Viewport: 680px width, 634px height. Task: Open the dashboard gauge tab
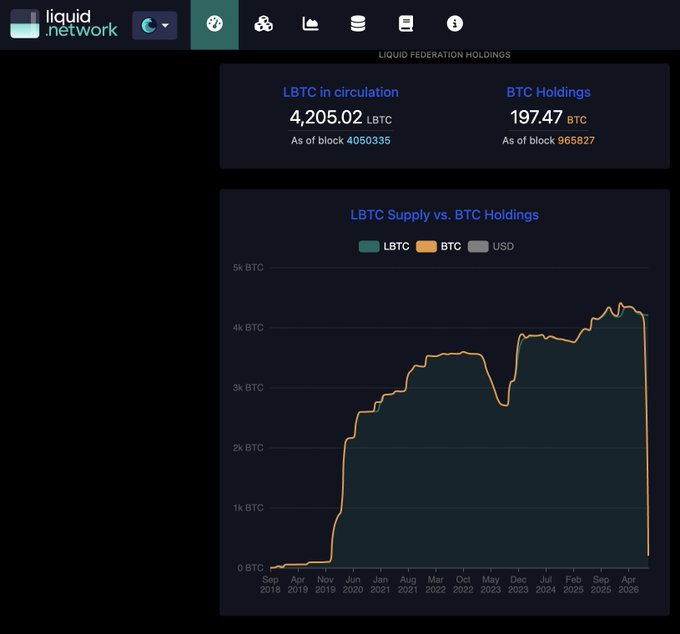215,24
